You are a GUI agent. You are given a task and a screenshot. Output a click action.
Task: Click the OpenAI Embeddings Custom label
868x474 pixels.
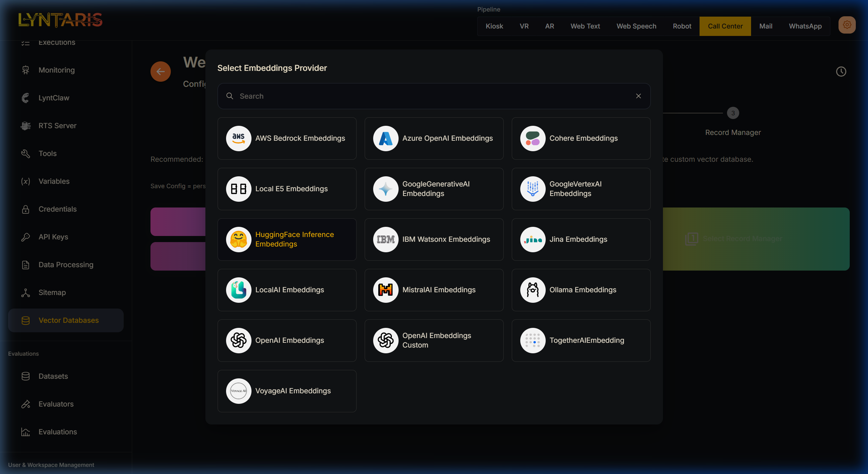pyautogui.click(x=437, y=340)
